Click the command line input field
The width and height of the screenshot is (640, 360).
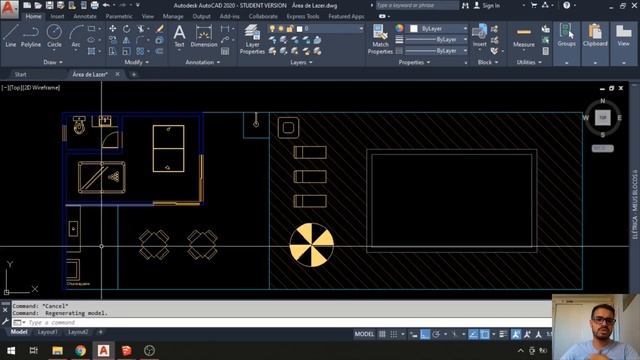point(282,322)
